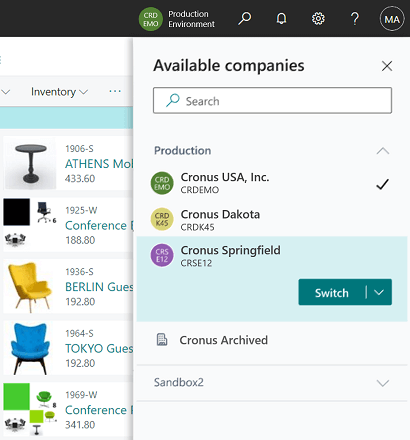Open the ATHENS Mobile item link
This screenshot has width=410, height=440.
[x=99, y=164]
